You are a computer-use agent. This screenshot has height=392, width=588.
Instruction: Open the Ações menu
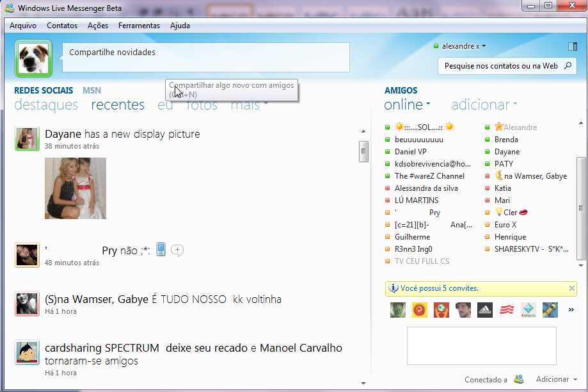coord(97,26)
